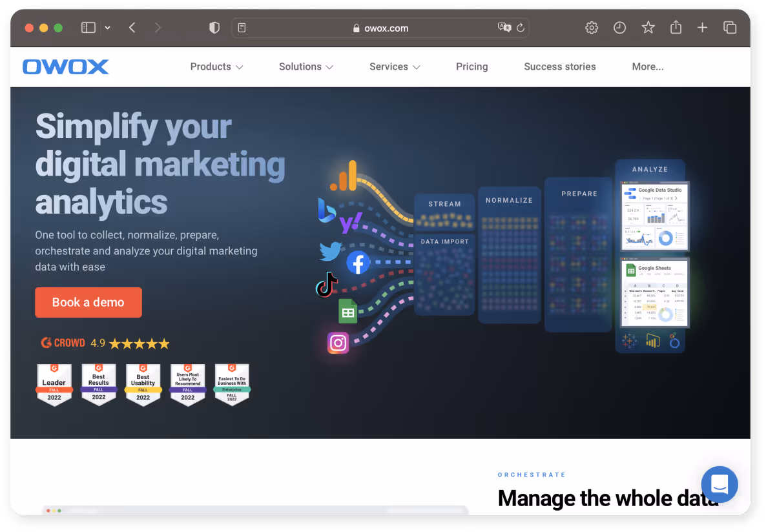Expand the Solutions dropdown menu

[305, 66]
